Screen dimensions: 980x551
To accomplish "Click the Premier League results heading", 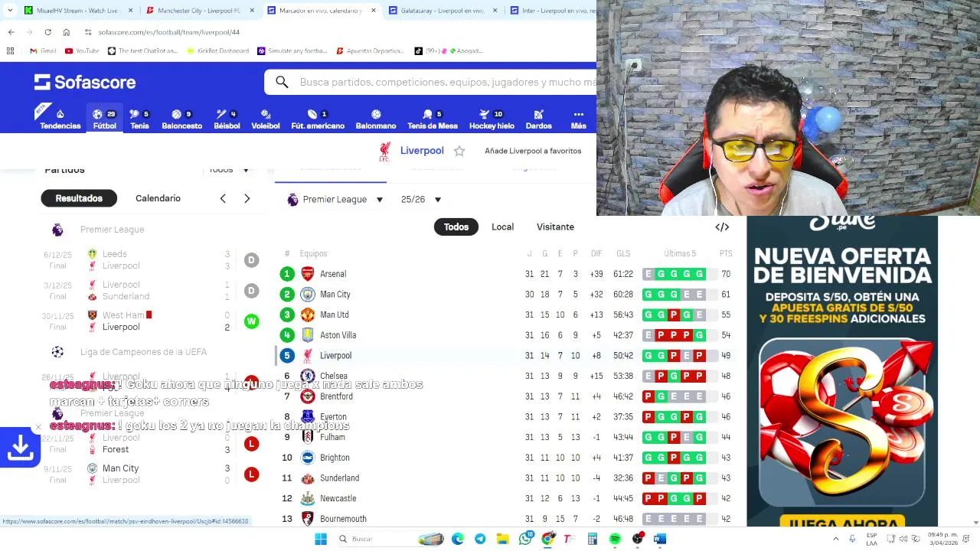I will (x=112, y=230).
